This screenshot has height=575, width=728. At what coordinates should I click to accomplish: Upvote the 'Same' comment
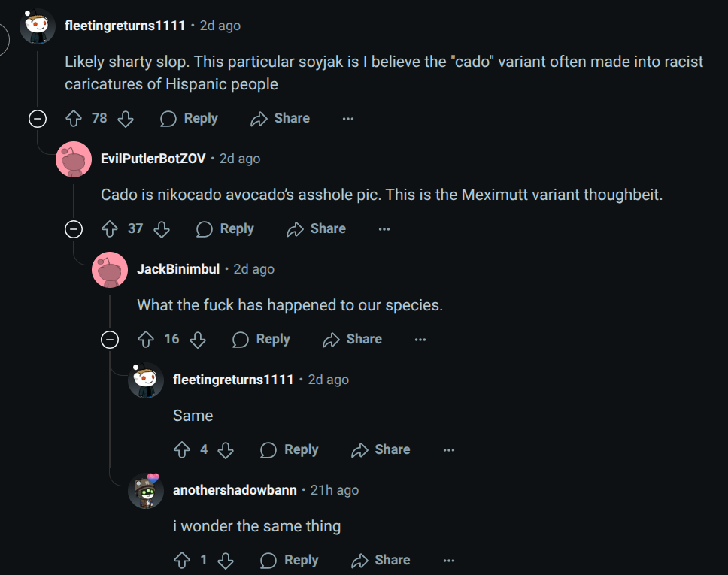click(x=182, y=449)
